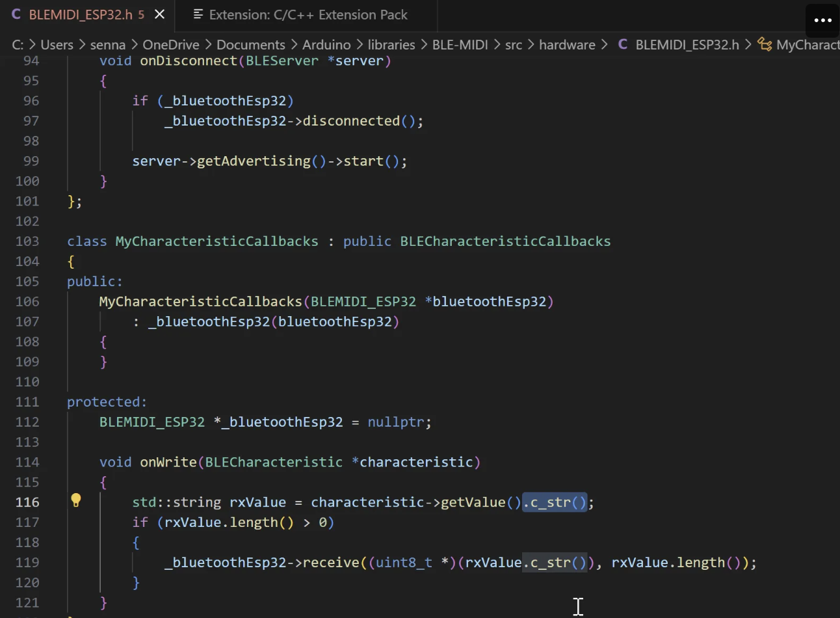The image size is (840, 618).
Task: Click 'nullptr' on line 112
Action: [396, 422]
